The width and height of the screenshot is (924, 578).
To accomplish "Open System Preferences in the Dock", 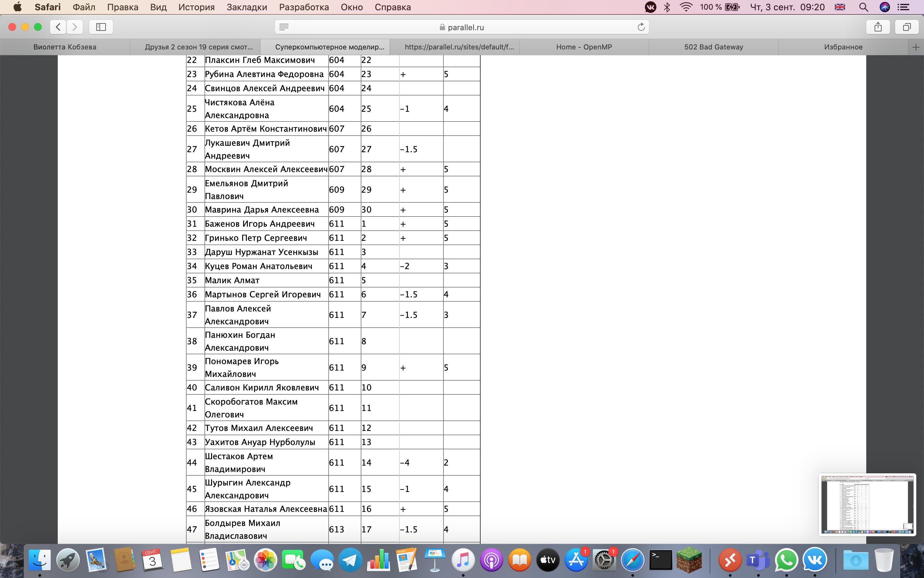I will [x=604, y=560].
